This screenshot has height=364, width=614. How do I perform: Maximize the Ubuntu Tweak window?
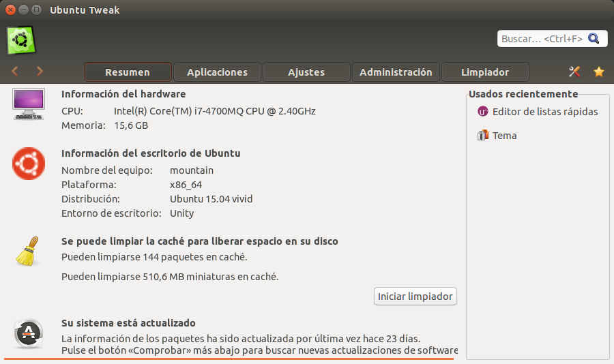point(36,10)
